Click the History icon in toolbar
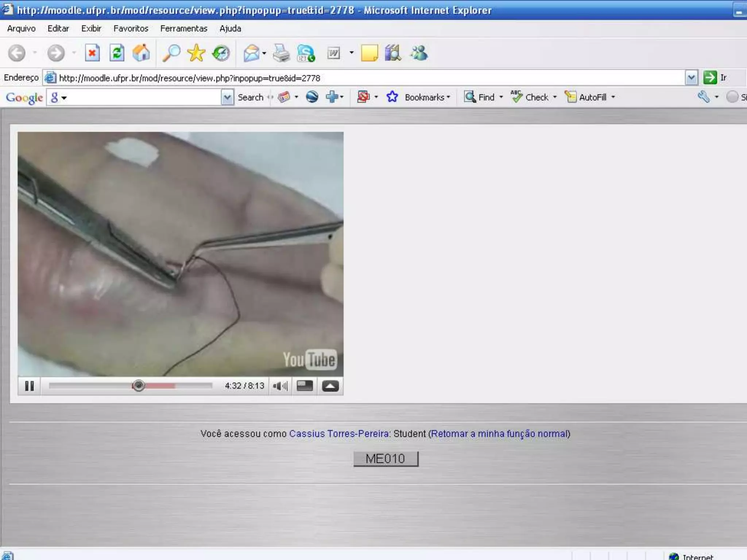Viewport: 747px width, 560px height. [221, 53]
